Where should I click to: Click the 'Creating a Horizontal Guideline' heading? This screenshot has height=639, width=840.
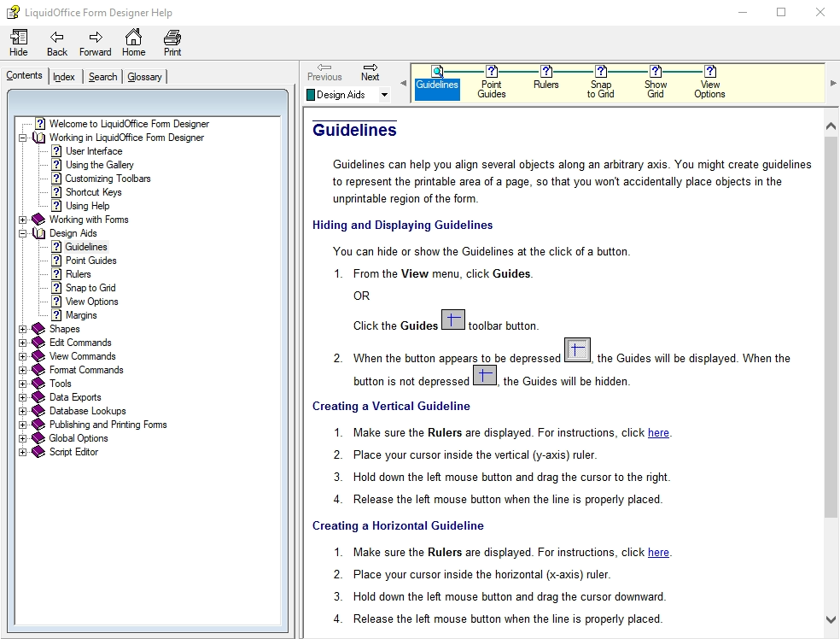point(398,526)
